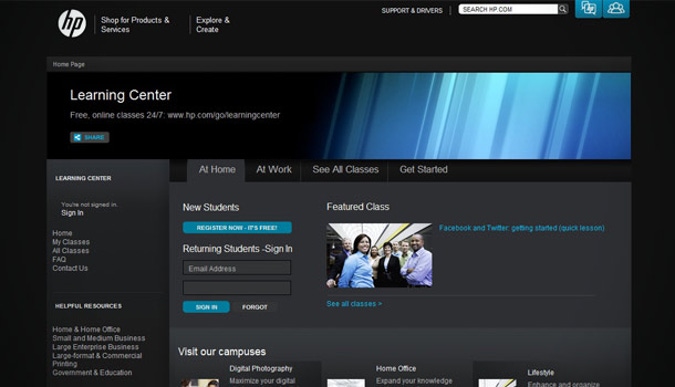Switch to the At Work tab
Viewport: 675px width, 387px height.
(274, 170)
